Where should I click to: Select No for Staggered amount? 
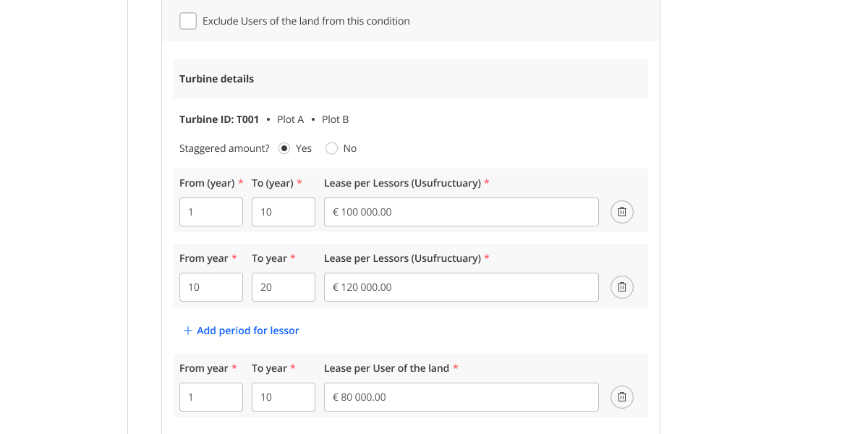[332, 148]
